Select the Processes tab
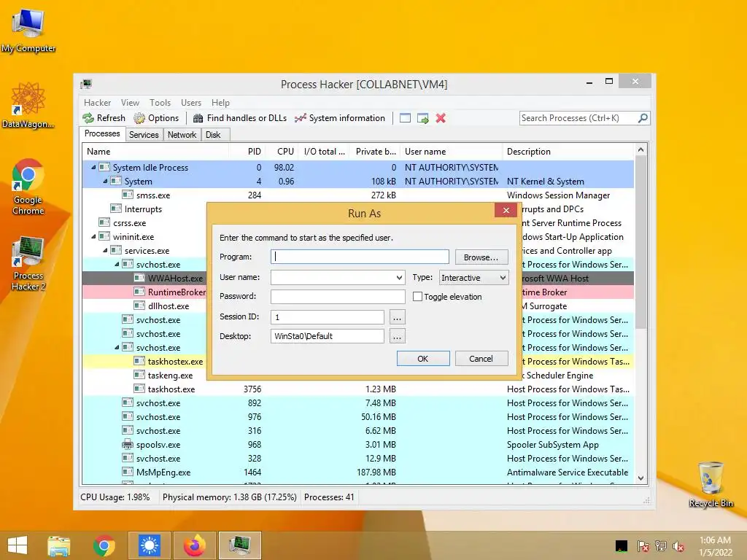The height and width of the screenshot is (560, 747). point(102,134)
